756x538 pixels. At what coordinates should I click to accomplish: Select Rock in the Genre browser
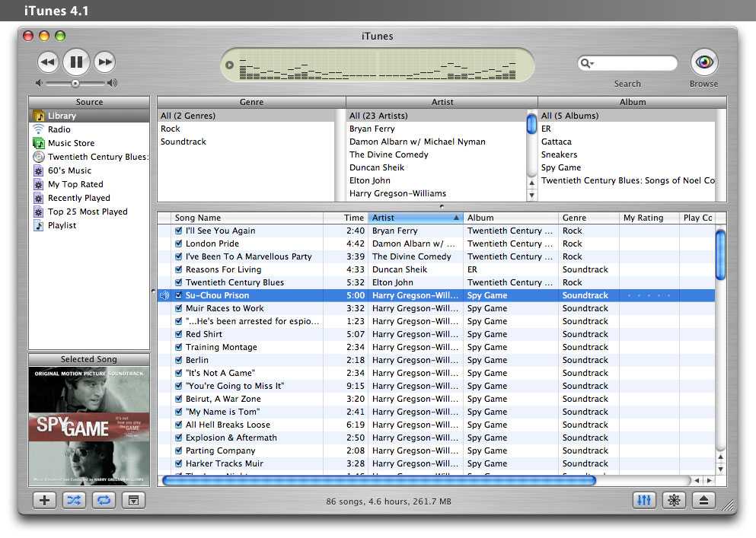pos(246,129)
